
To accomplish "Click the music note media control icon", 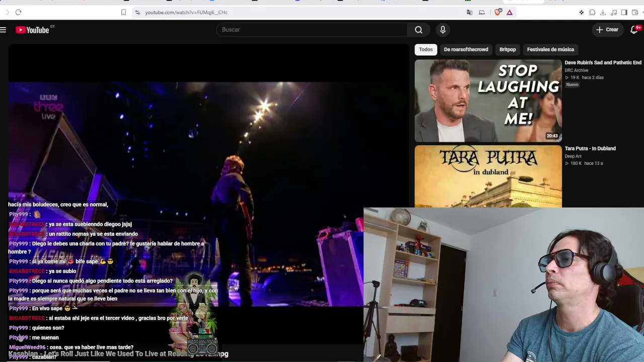I will tap(614, 12).
